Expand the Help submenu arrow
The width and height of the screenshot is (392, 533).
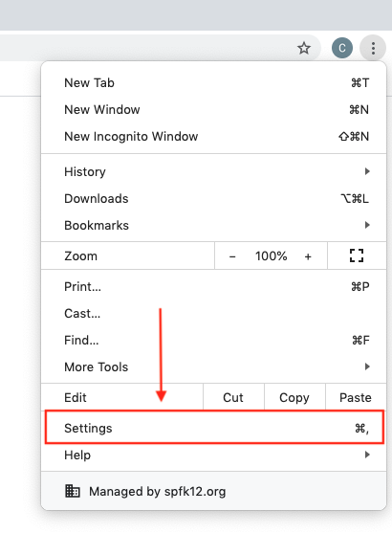[x=367, y=455]
